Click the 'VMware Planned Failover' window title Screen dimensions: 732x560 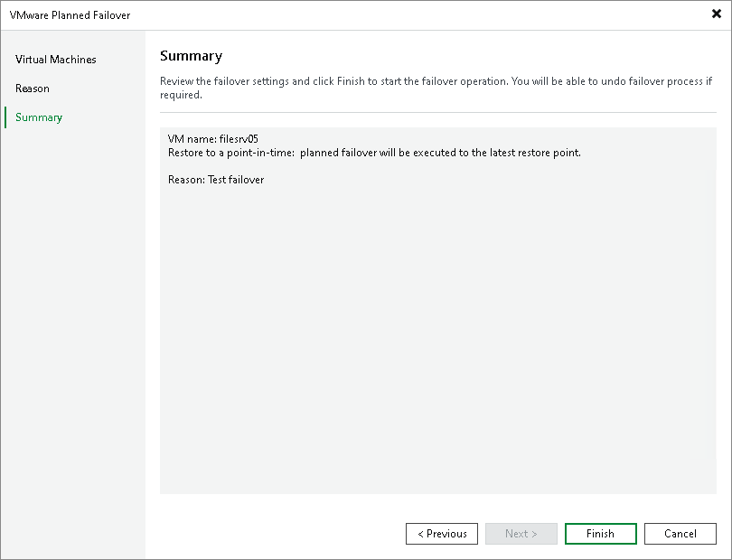click(70, 15)
